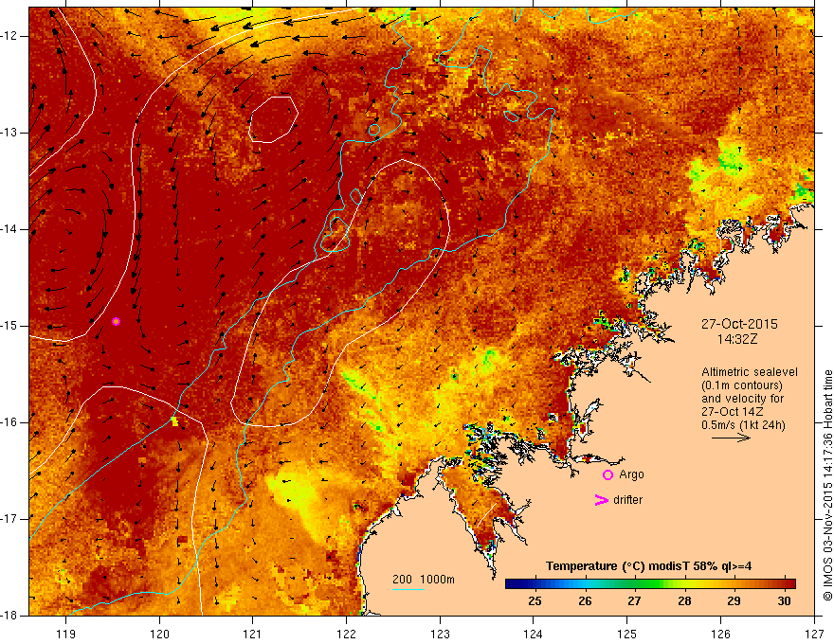Click the longitude axis label 119
834x644 pixels.
(66, 634)
